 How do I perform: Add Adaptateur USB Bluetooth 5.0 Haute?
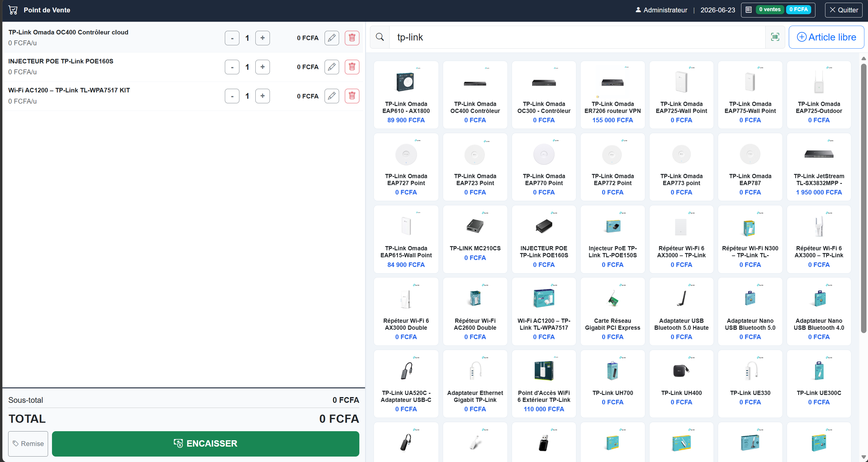(x=681, y=312)
